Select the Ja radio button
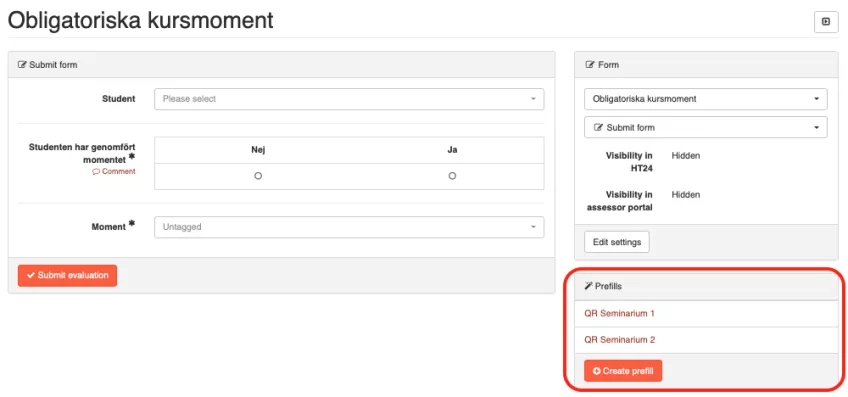 click(x=452, y=176)
